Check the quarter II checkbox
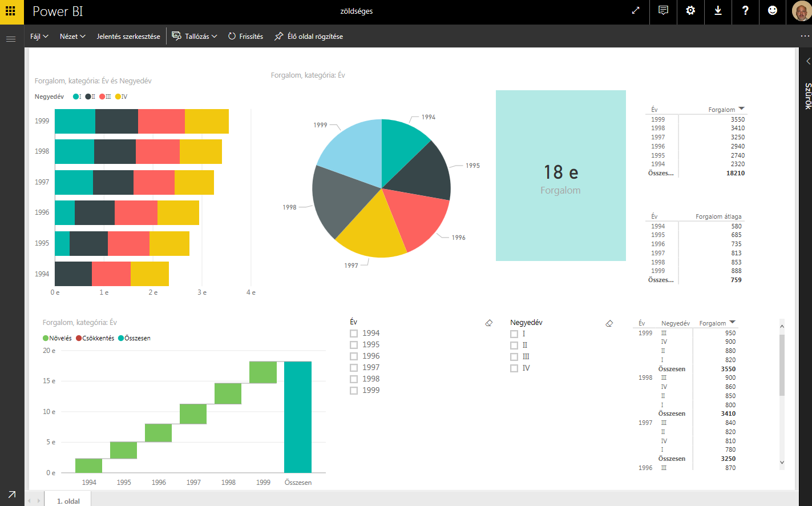This screenshot has height=506, width=812. [514, 346]
